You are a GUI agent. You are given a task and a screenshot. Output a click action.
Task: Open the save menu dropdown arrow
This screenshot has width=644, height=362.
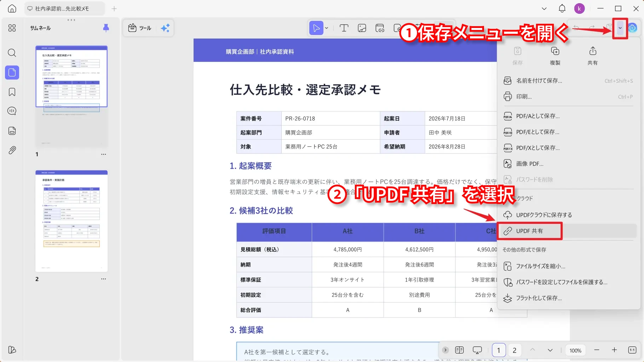620,28
